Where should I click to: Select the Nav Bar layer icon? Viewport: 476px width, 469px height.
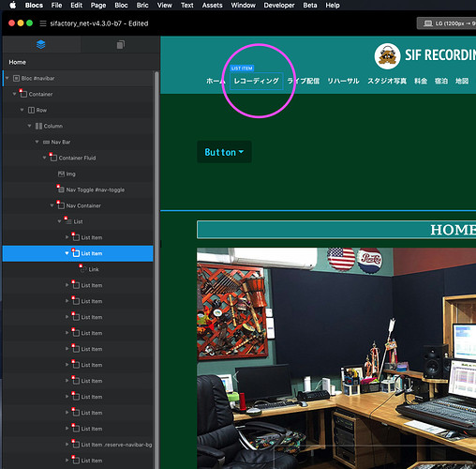click(46, 142)
